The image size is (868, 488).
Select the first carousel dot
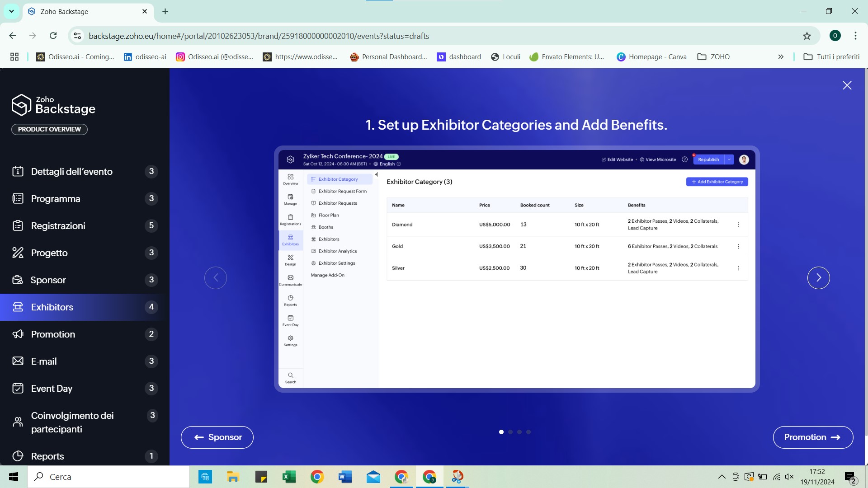pos(501,432)
